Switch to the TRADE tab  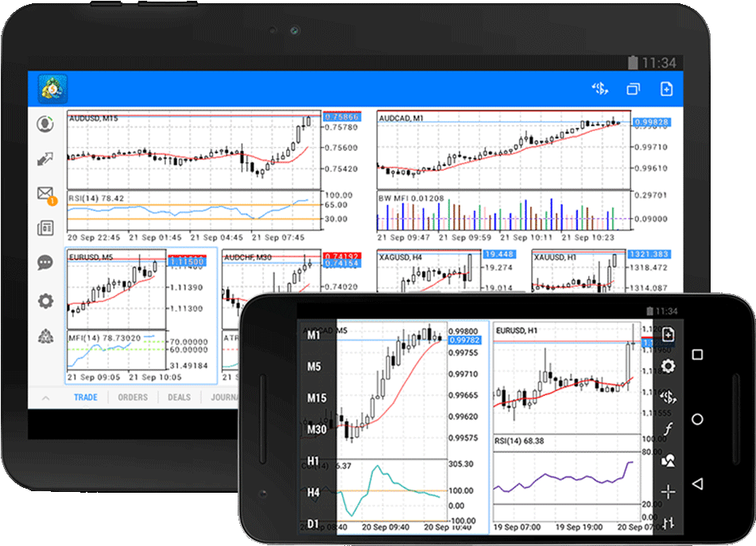click(86, 397)
